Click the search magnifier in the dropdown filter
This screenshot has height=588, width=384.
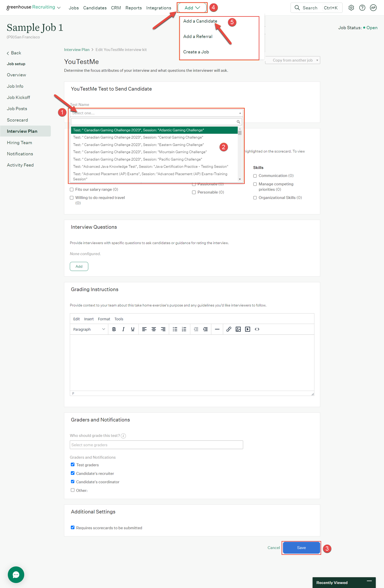point(238,122)
